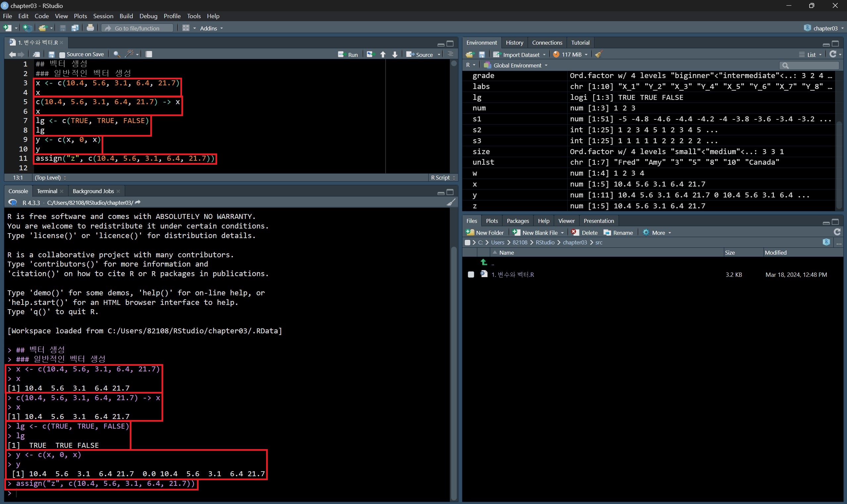
Task: Open the Session menu
Action: click(103, 16)
